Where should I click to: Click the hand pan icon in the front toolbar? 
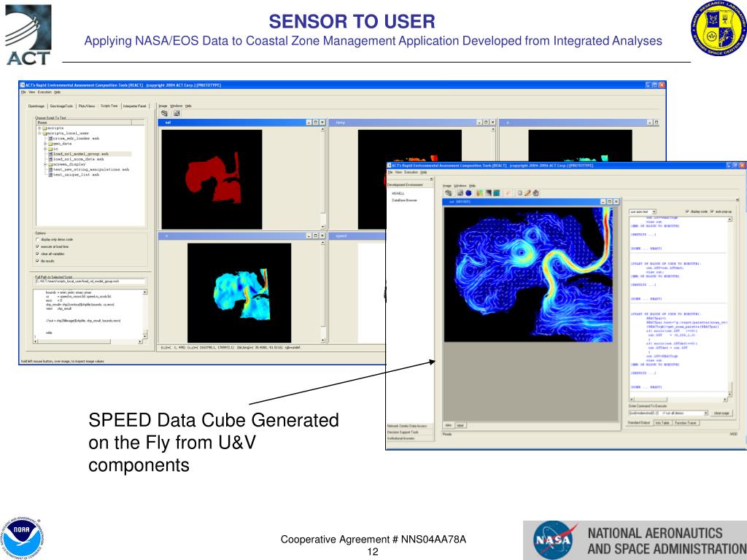(536, 192)
